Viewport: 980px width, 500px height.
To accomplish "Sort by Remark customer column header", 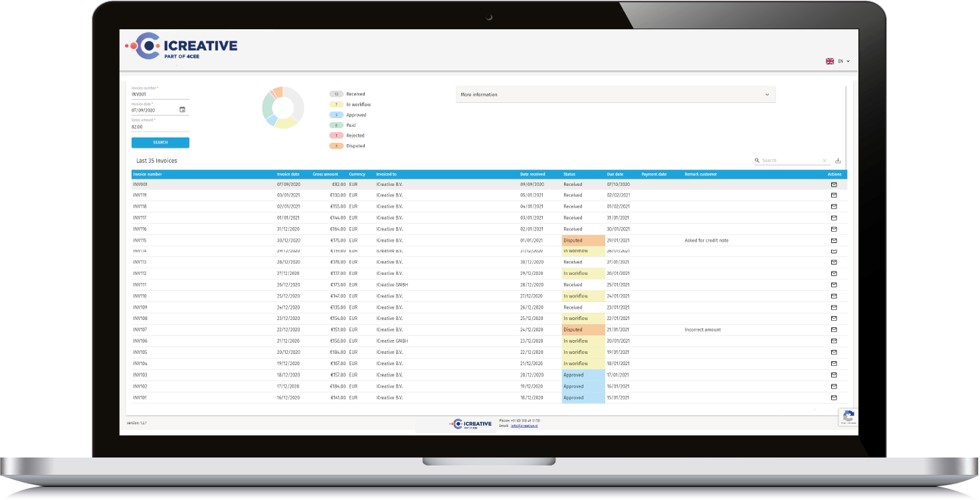I will pyautogui.click(x=701, y=175).
